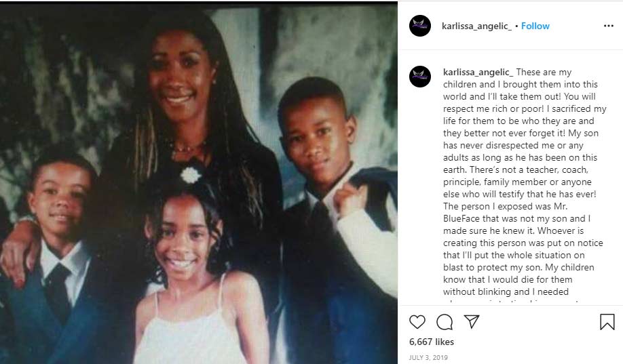Viewport: 623px width, 364px height.
Task: Click the girl in the white dress
Action: click(x=195, y=278)
